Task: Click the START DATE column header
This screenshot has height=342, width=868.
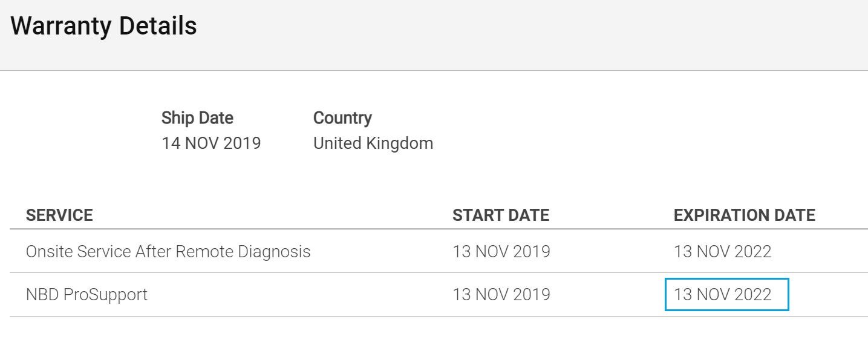Action: point(501,215)
